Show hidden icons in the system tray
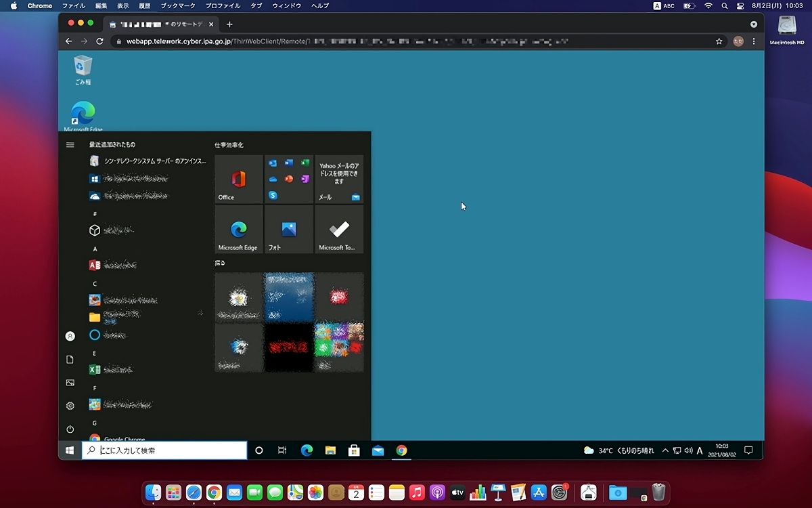This screenshot has width=812, height=508. 665,450
